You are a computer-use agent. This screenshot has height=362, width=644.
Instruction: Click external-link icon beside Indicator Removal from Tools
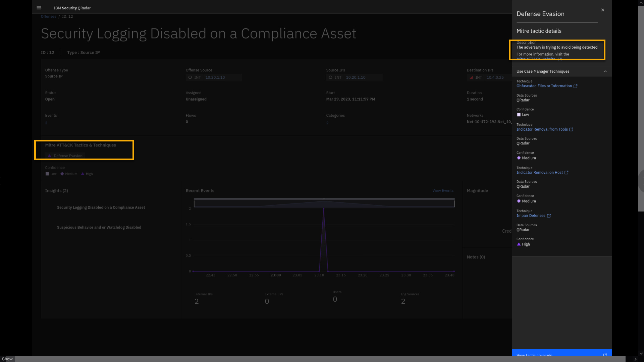point(571,129)
